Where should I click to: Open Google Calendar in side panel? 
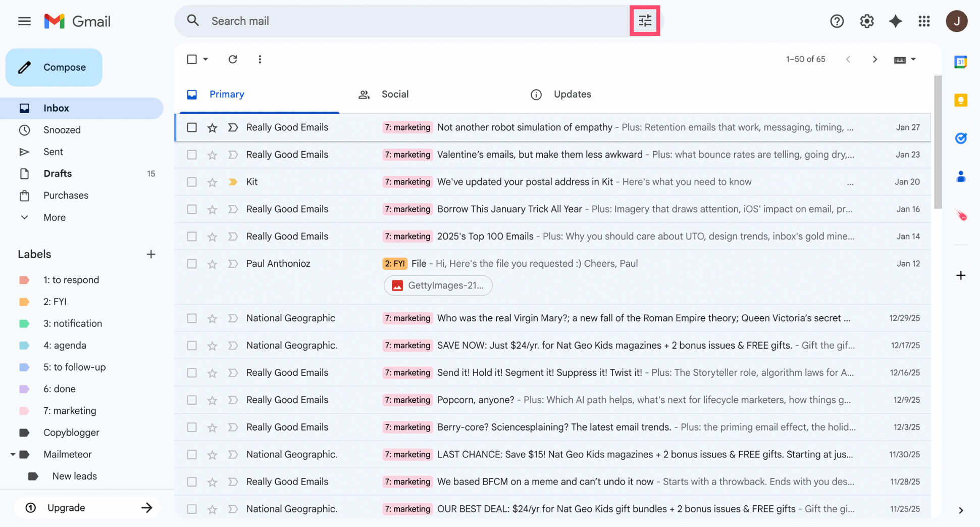tap(961, 61)
